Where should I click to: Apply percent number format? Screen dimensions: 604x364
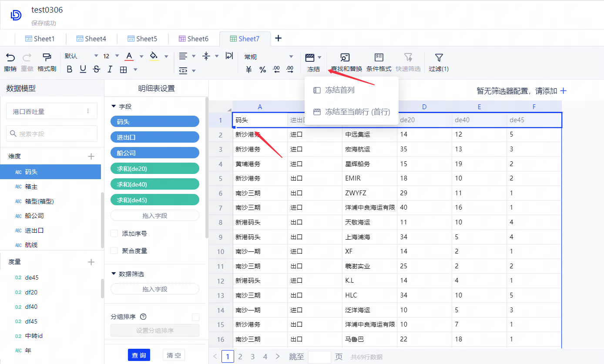click(262, 69)
